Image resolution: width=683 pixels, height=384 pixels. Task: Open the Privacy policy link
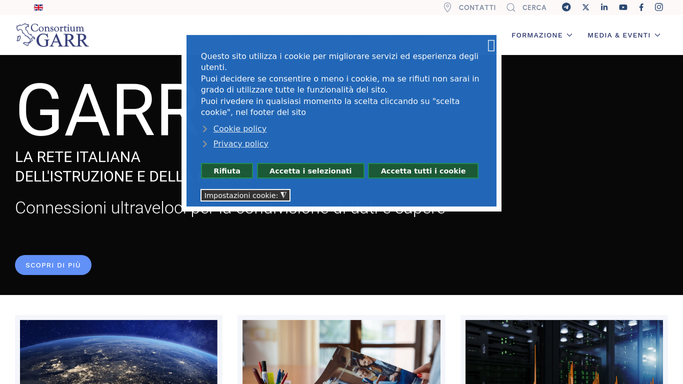tap(240, 144)
